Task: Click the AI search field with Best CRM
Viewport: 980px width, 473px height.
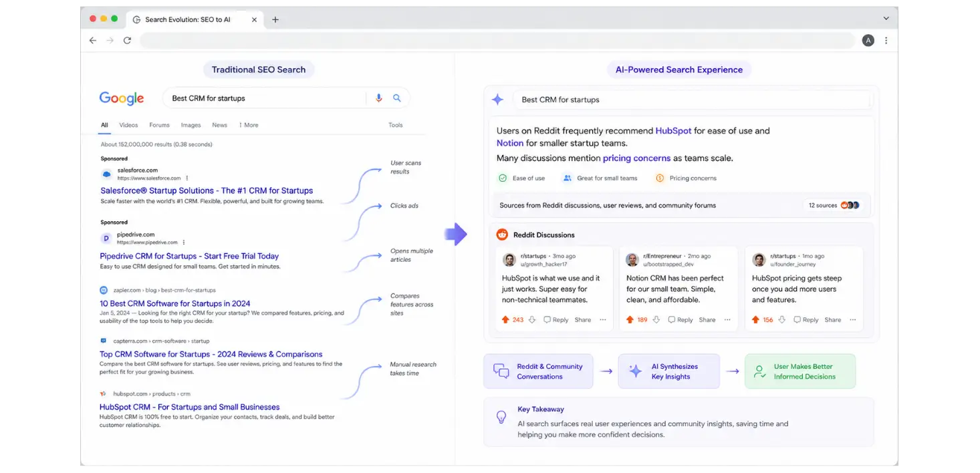Action: tap(693, 100)
